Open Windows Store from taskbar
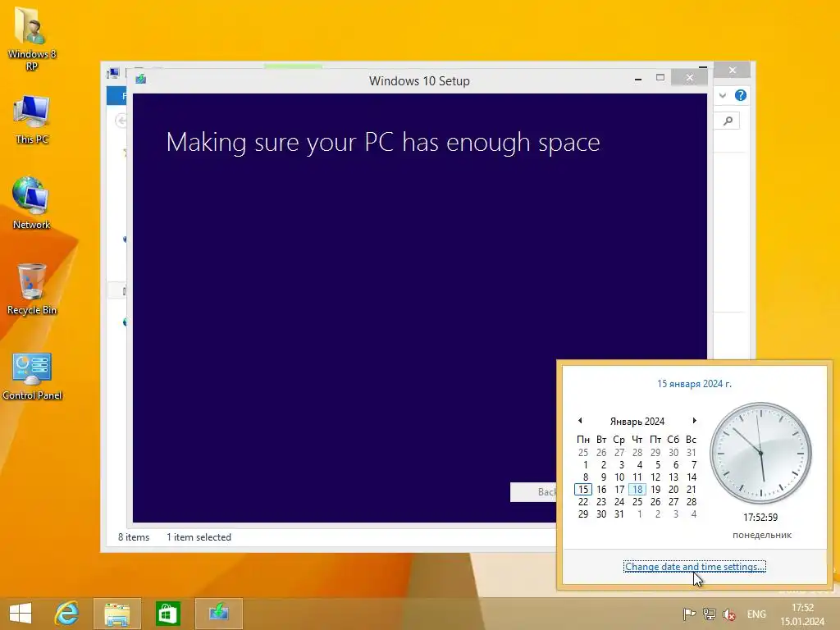The height and width of the screenshot is (630, 840). 167,614
